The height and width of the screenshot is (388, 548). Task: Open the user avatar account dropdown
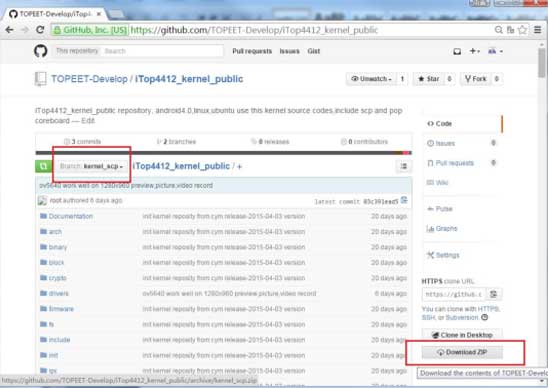coord(495,51)
